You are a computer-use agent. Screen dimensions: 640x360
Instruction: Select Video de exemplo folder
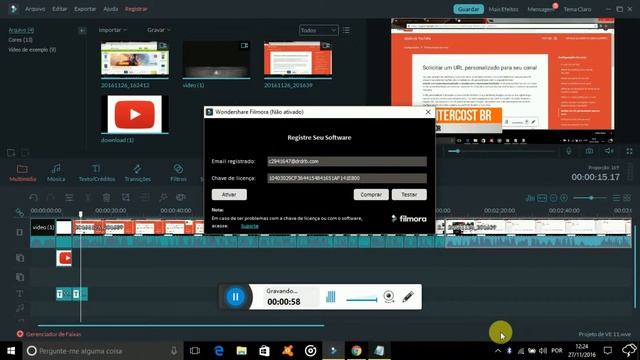[x=32, y=49]
